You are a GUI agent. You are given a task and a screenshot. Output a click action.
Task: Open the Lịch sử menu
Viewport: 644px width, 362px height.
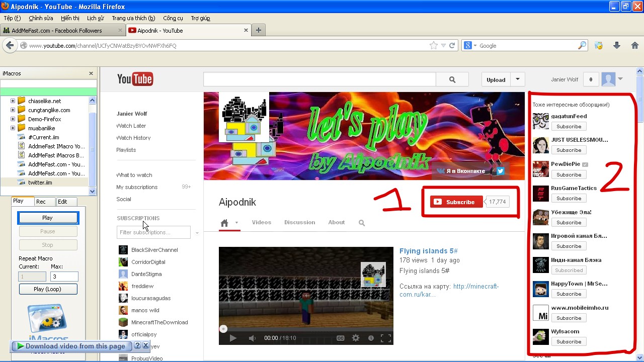coord(96,18)
